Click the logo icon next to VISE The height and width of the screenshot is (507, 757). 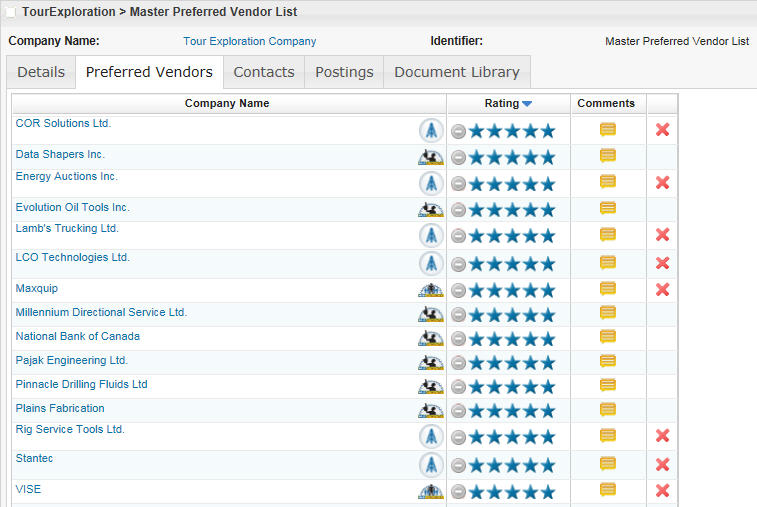tap(431, 491)
